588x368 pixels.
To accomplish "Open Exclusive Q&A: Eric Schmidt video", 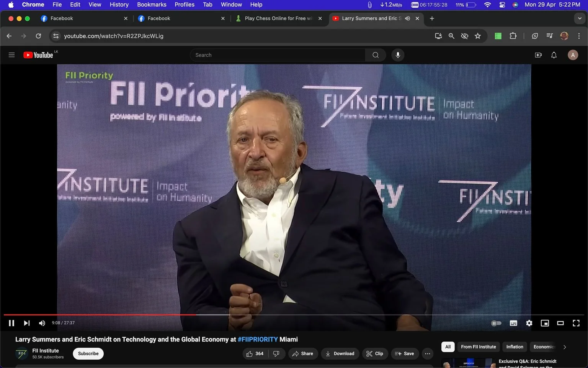I will pyautogui.click(x=528, y=363).
